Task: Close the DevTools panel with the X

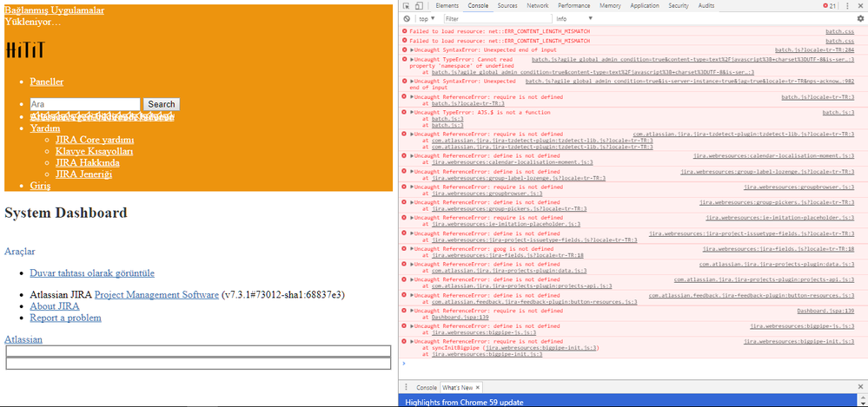Action: [x=860, y=5]
